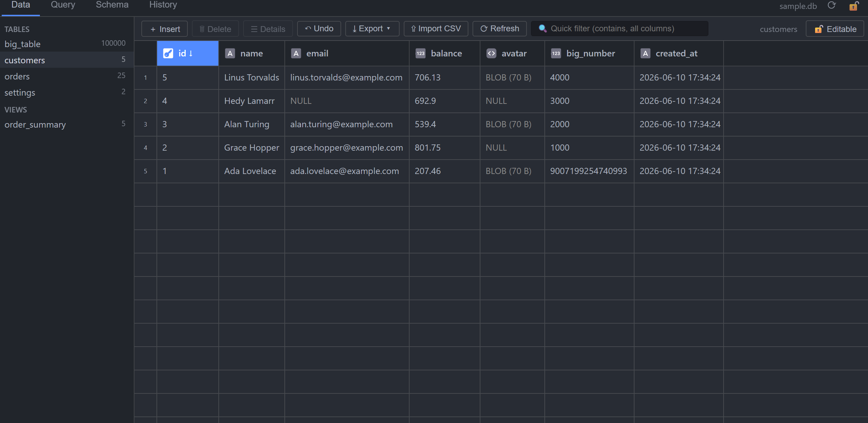The image size is (868, 423).
Task: Click the text type icon on email column
Action: [296, 53]
